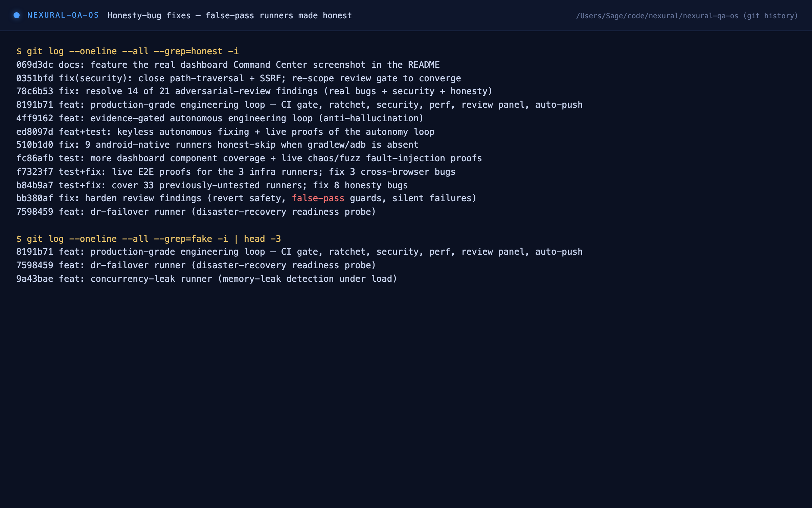This screenshot has width=812, height=508.
Task: Select commit b84b9a7 honesty bugs line
Action: (212, 185)
